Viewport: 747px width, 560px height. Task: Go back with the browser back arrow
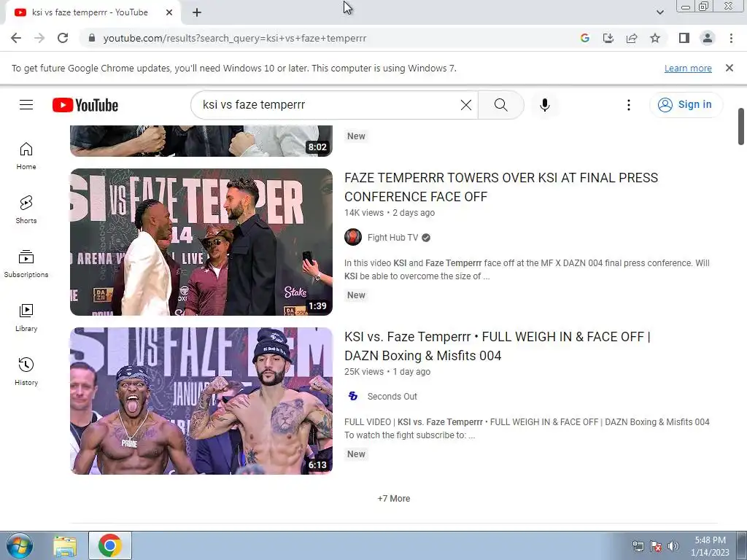click(x=16, y=38)
